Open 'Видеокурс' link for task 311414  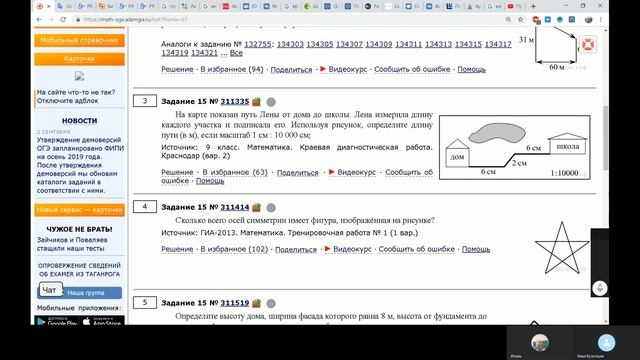coord(352,249)
